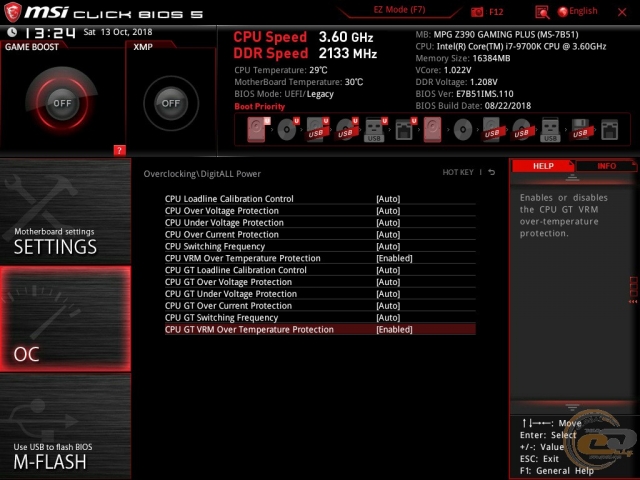
Task: Click BIOS Mode: UEFI/Legacy text
Action: pos(284,94)
